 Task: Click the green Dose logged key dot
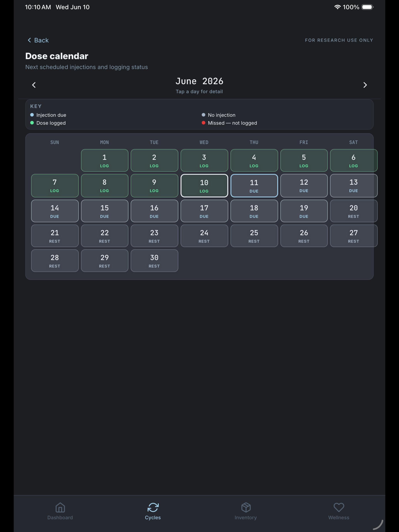pos(32,123)
